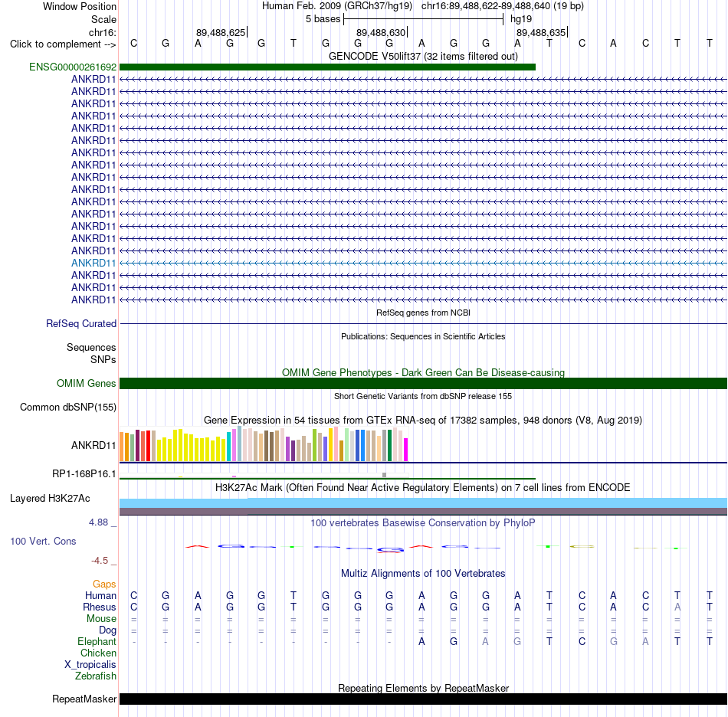Click the Human species label
Image resolution: width=728 pixels, height=717 pixels.
coord(100,595)
